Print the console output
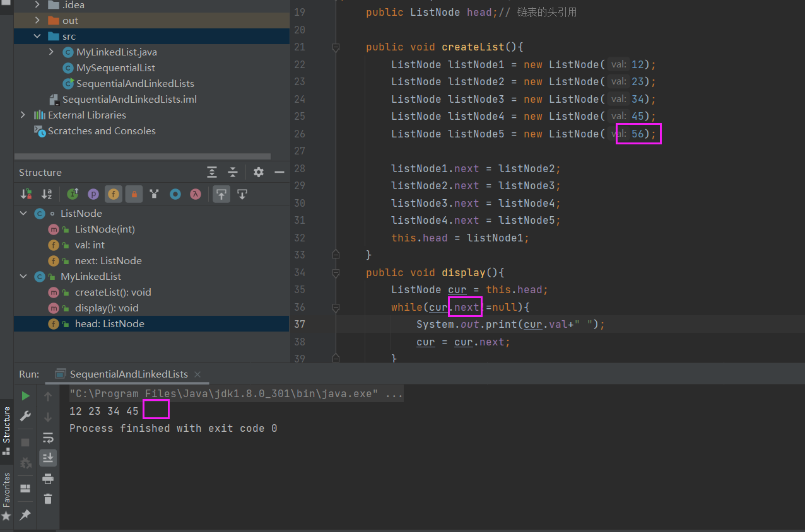 pos(48,478)
